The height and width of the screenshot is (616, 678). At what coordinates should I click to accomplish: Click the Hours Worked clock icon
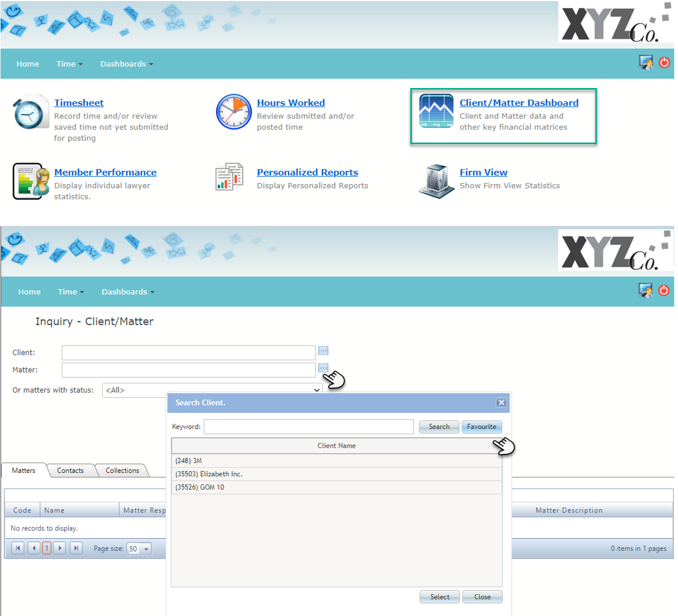(234, 112)
